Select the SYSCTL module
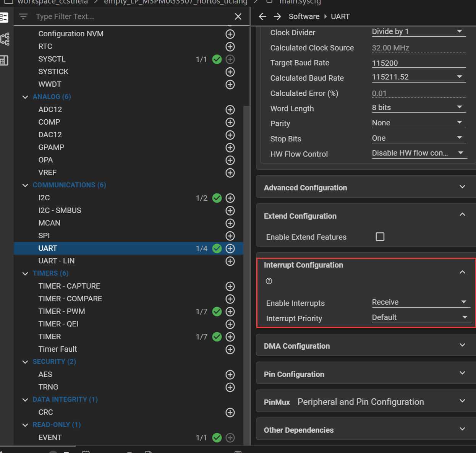Image resolution: width=476 pixels, height=453 pixels. point(52,59)
